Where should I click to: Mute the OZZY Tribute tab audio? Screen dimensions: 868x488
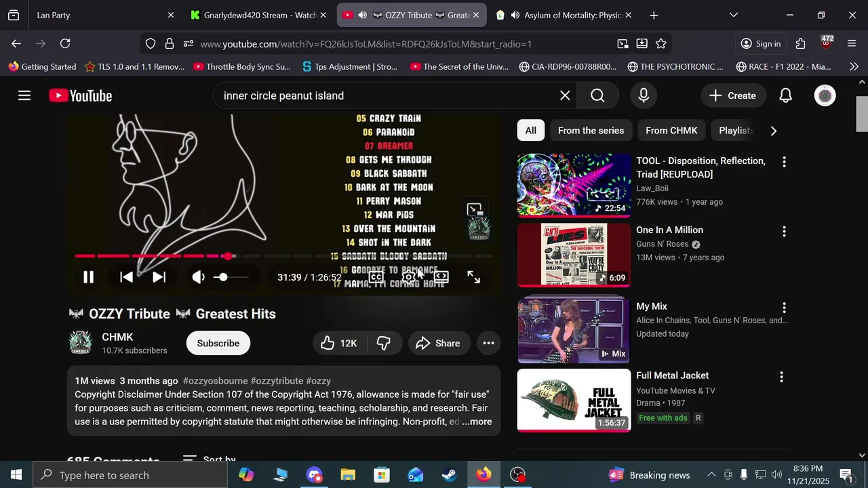click(x=362, y=15)
